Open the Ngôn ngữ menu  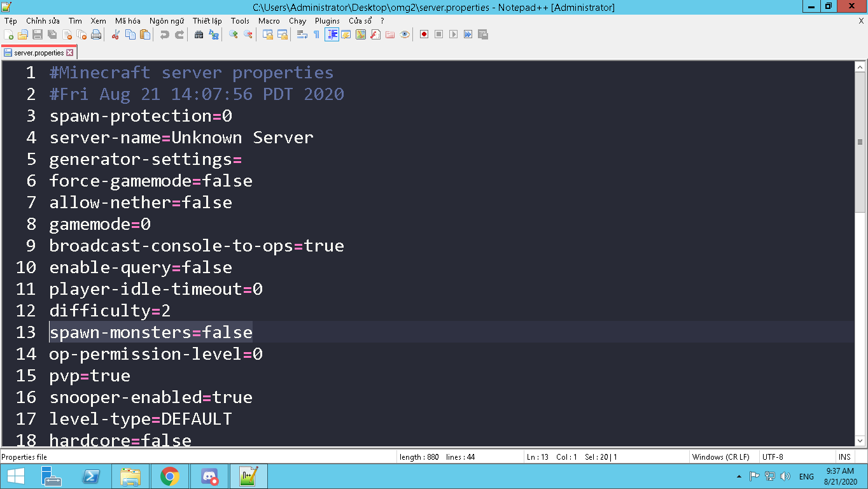point(167,21)
